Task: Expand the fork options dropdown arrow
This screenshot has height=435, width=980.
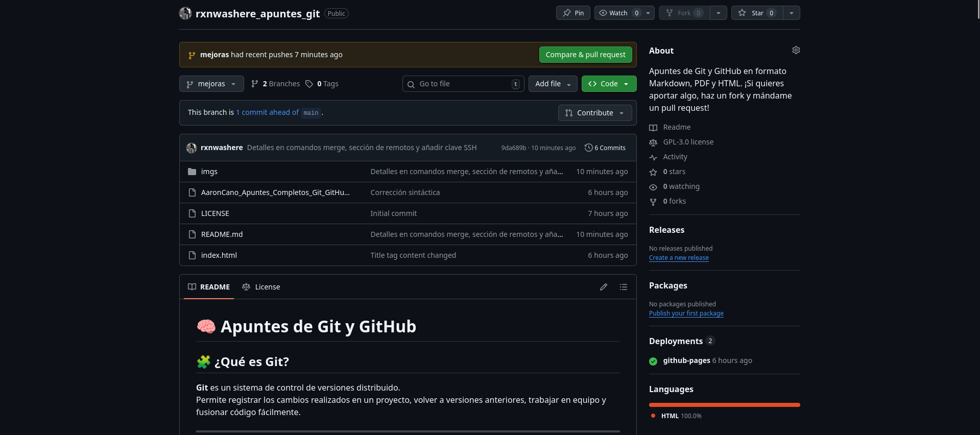Action: coord(719,13)
